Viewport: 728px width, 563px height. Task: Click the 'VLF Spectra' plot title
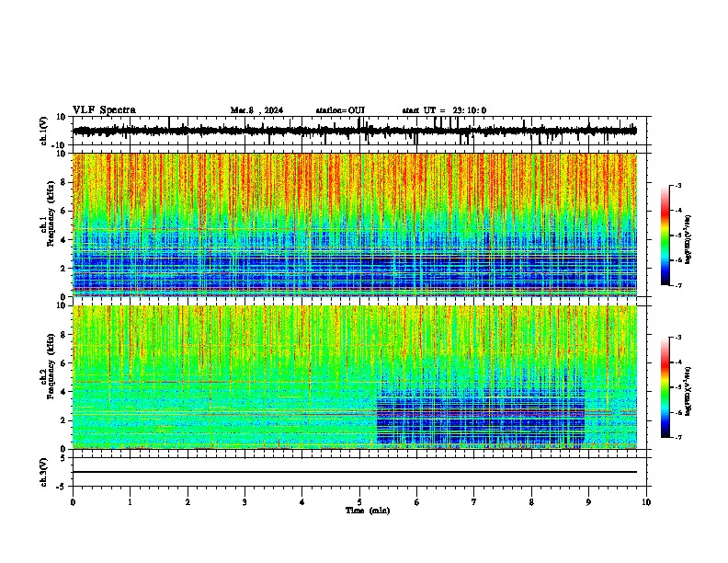click(104, 110)
